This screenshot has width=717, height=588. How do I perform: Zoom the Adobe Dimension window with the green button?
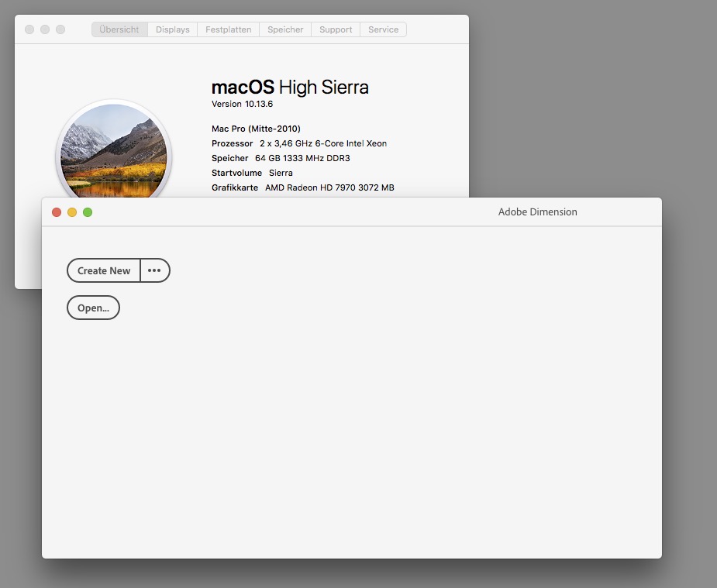pyautogui.click(x=88, y=211)
